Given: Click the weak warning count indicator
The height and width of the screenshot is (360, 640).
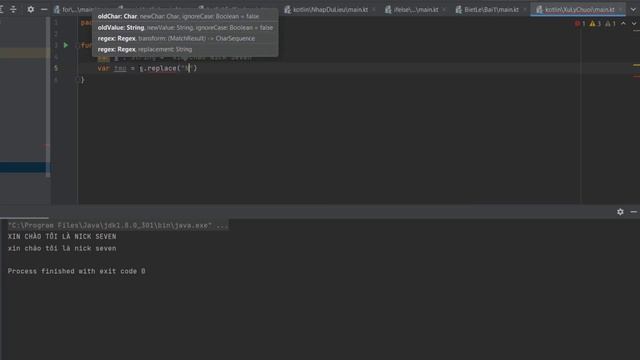Looking at the screenshot, I should [x=610, y=24].
